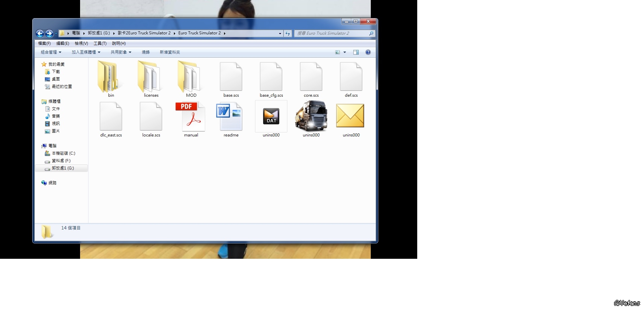This screenshot has height=310, width=644.
Task: Click the 燒錄 button
Action: tap(145, 52)
